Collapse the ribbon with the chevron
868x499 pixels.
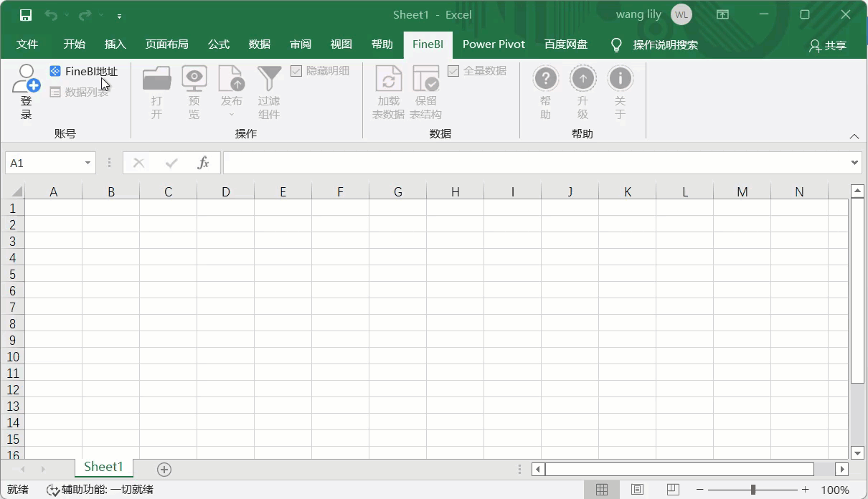[854, 136]
